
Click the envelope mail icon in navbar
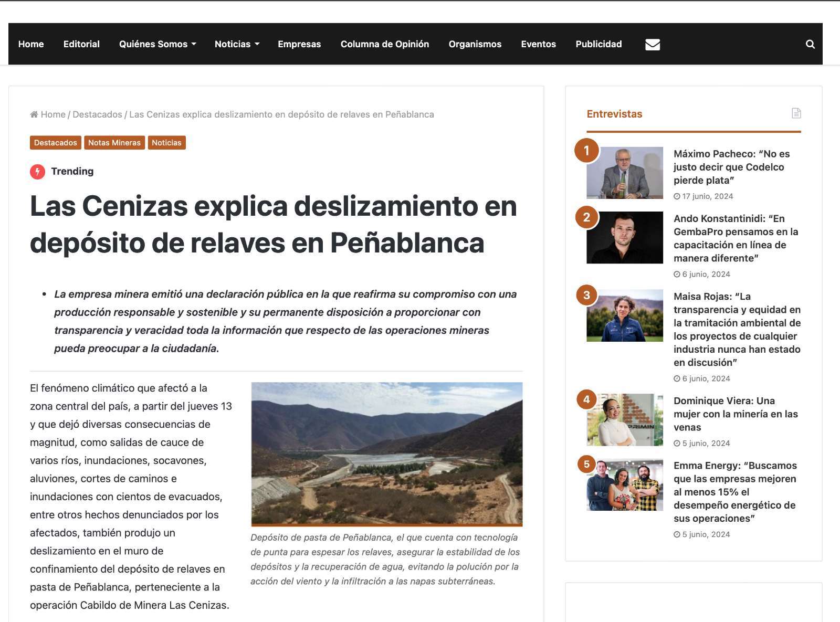tap(652, 45)
